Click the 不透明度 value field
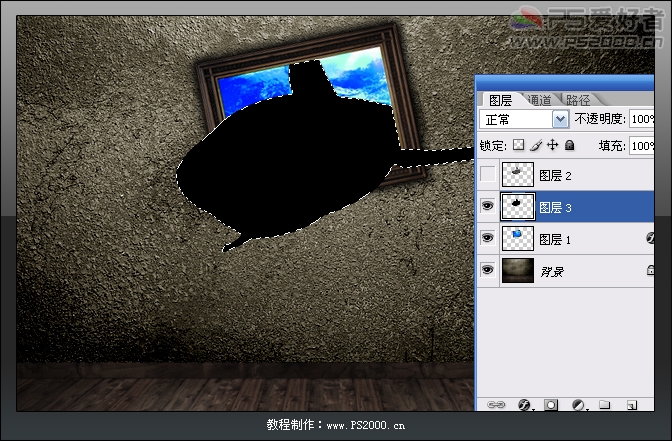Viewport: 672px width, 441px height. [642, 119]
